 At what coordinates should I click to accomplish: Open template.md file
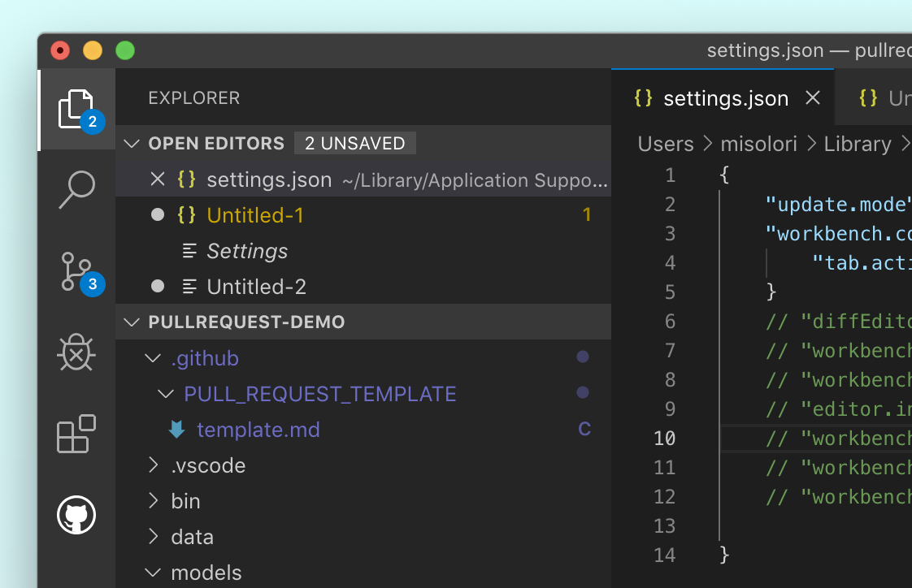[x=363, y=430]
